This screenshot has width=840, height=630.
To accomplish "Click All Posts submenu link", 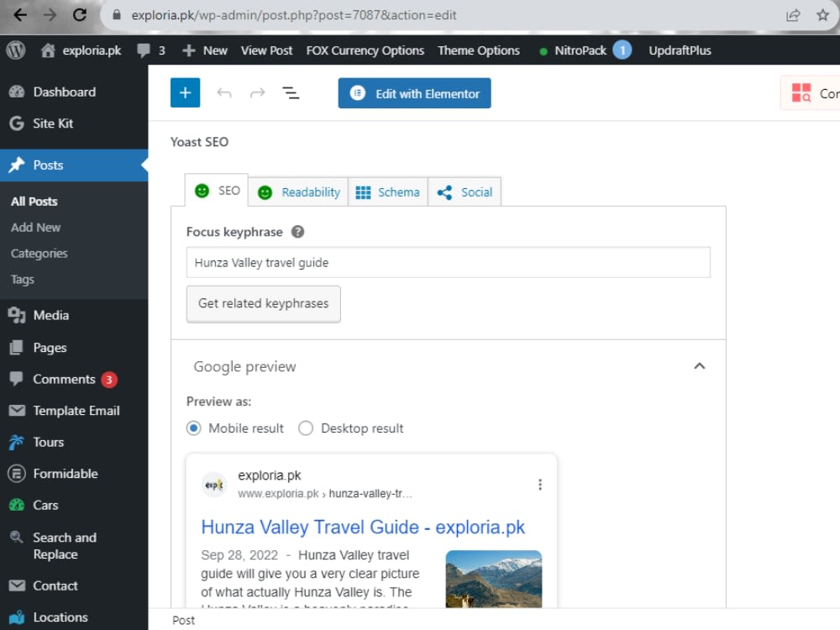I will [34, 202].
